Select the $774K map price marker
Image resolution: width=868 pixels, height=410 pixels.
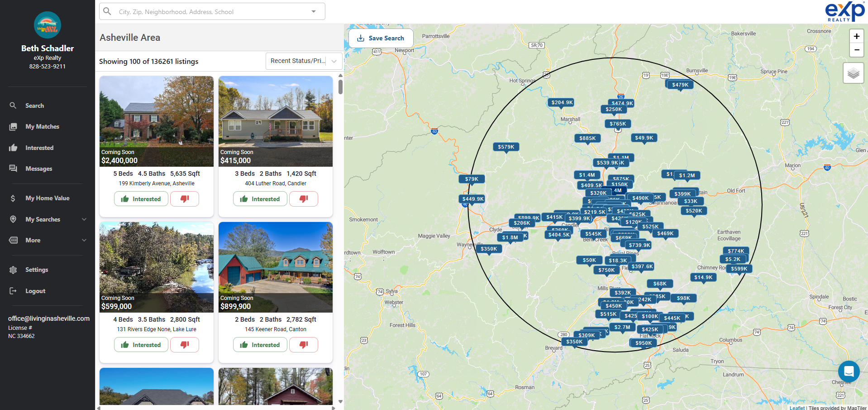click(x=736, y=251)
